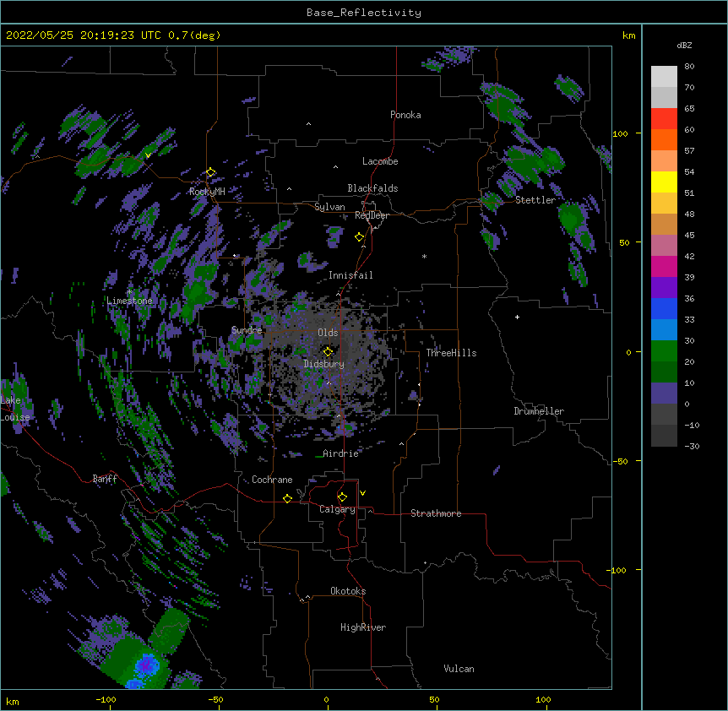Click the RedDeer city label
Viewport: 728px width, 711px height.
click(x=372, y=215)
